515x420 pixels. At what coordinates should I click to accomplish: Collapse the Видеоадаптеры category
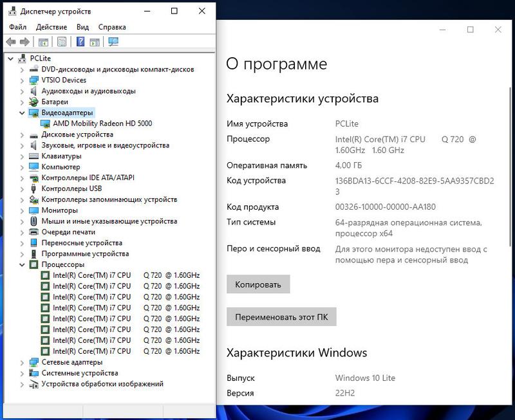coord(23,113)
